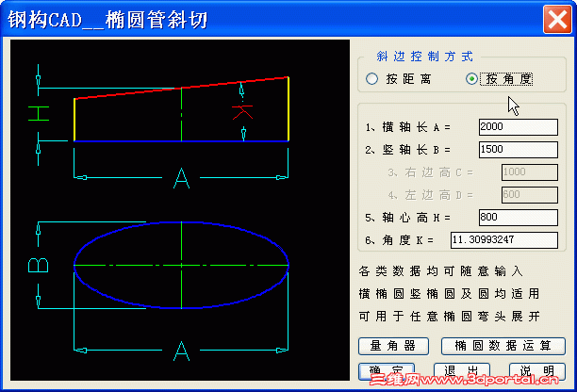Exit via the 退出 button
The width and height of the screenshot is (577, 392).
461,371
